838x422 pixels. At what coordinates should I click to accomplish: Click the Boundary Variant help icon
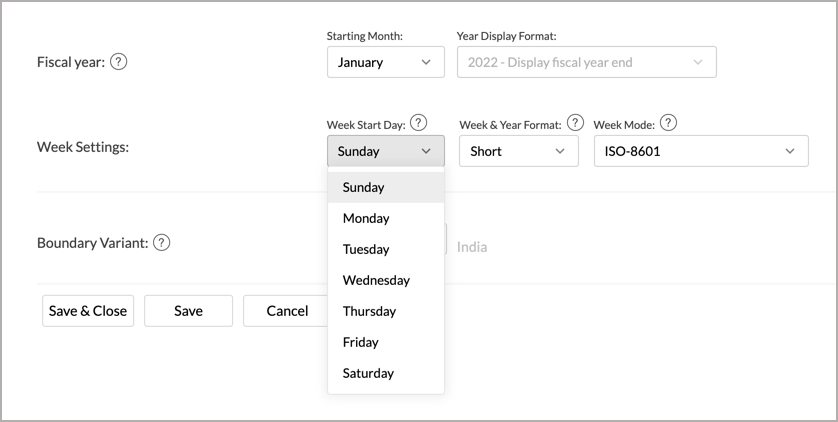(161, 243)
